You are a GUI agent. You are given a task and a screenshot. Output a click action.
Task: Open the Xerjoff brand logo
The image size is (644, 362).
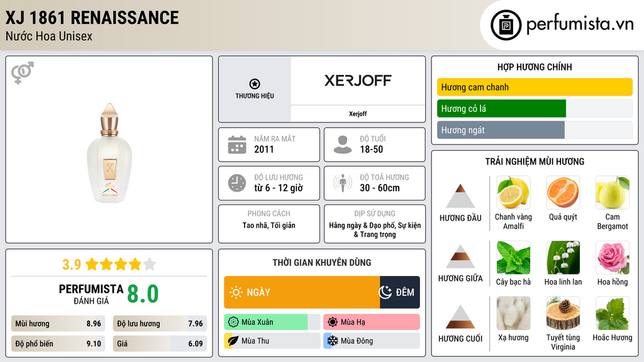pyautogui.click(x=358, y=80)
